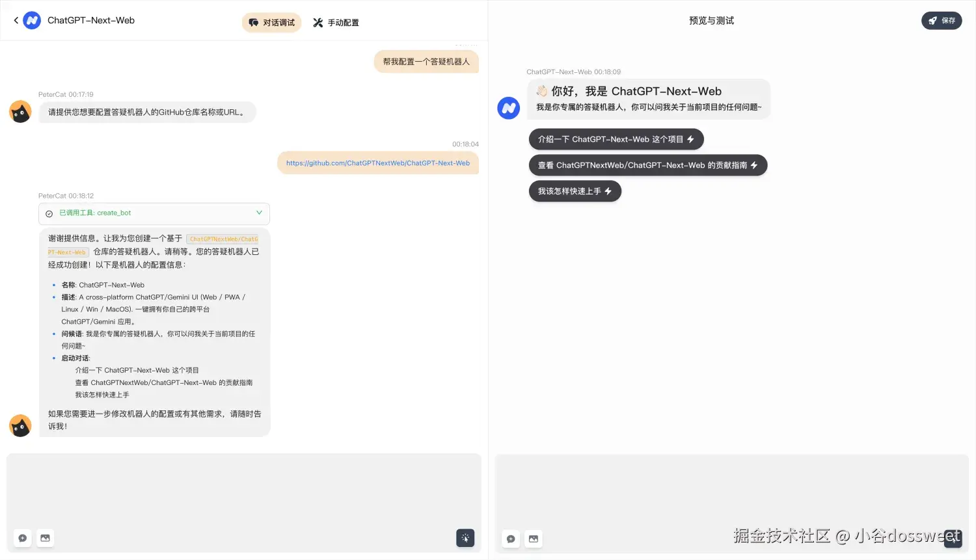The width and height of the screenshot is (976, 560).
Task: Click the checkmark status icon of create_bot tool
Action: 49,213
